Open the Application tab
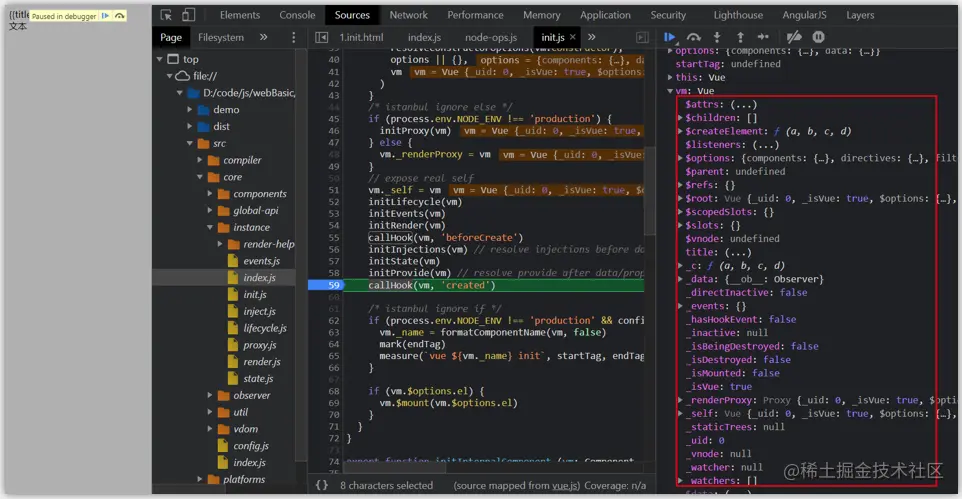The image size is (962, 499). tap(605, 15)
